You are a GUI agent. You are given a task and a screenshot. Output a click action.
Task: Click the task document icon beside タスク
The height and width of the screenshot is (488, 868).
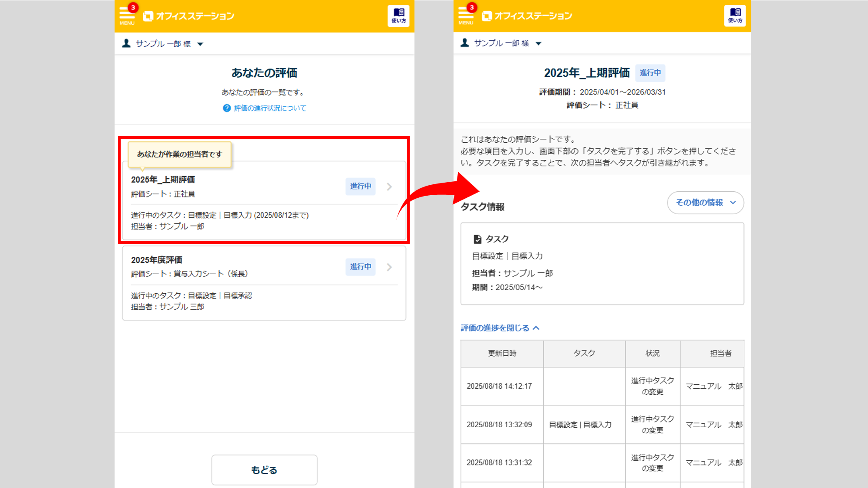coord(477,239)
